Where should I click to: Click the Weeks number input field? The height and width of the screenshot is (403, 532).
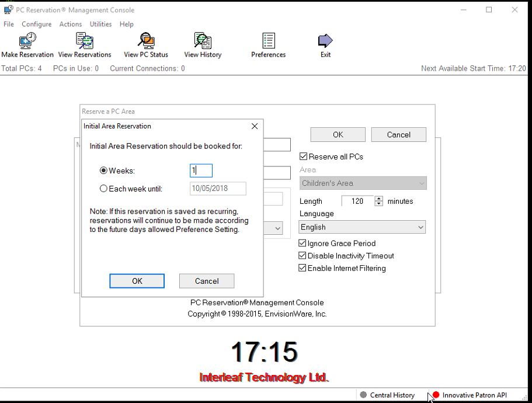pos(201,171)
